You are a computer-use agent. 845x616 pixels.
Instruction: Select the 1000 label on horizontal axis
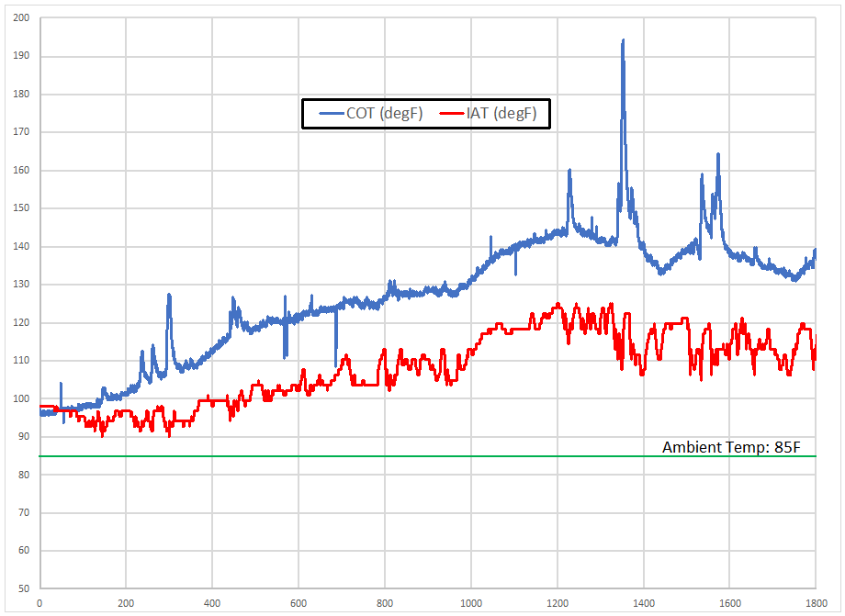tap(471, 603)
